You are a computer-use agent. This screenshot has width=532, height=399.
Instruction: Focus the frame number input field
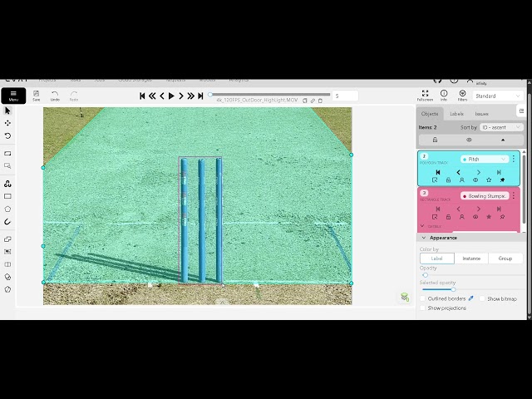345,96
